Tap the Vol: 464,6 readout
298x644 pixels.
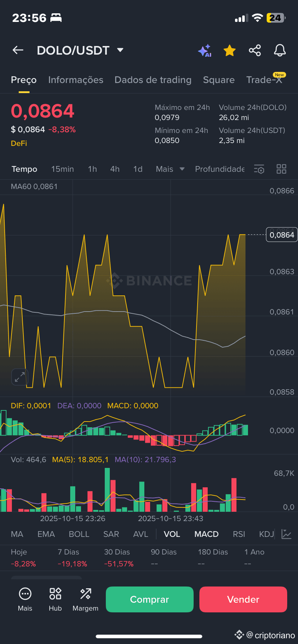point(28,460)
